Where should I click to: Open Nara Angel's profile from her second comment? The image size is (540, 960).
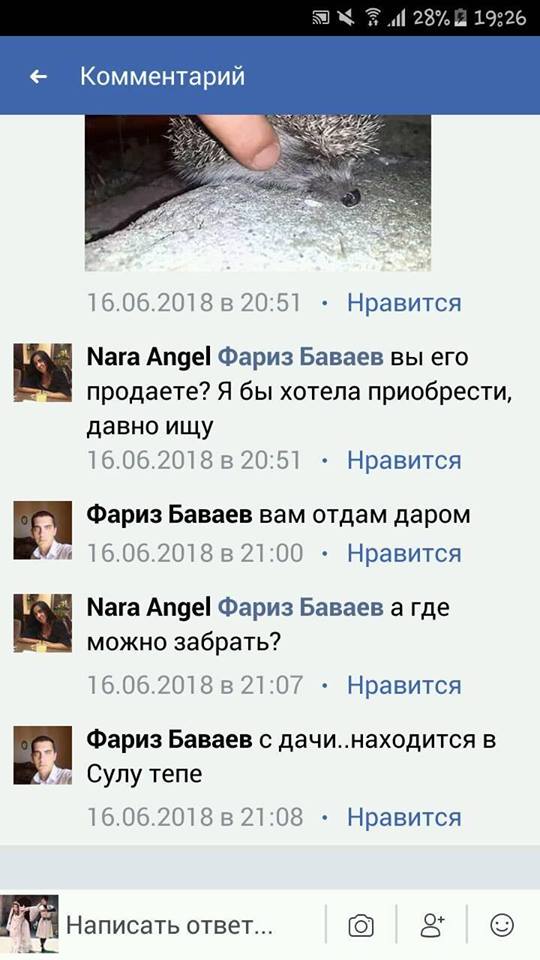pos(149,608)
